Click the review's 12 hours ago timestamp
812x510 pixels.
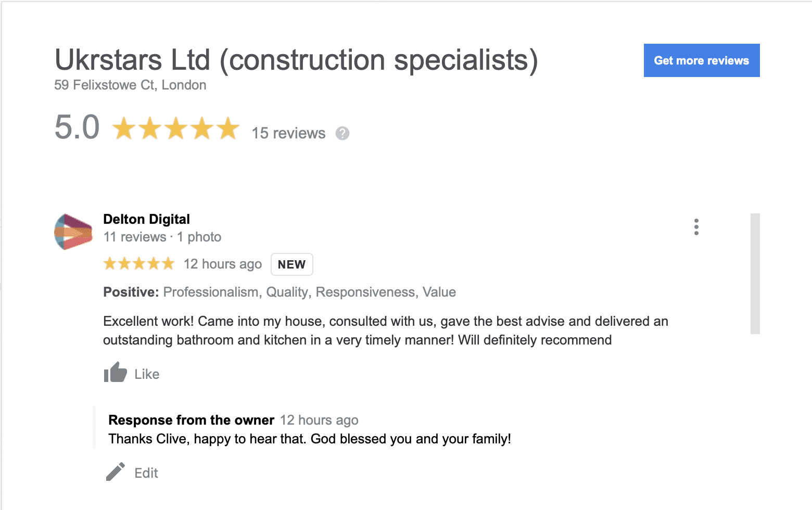222,264
